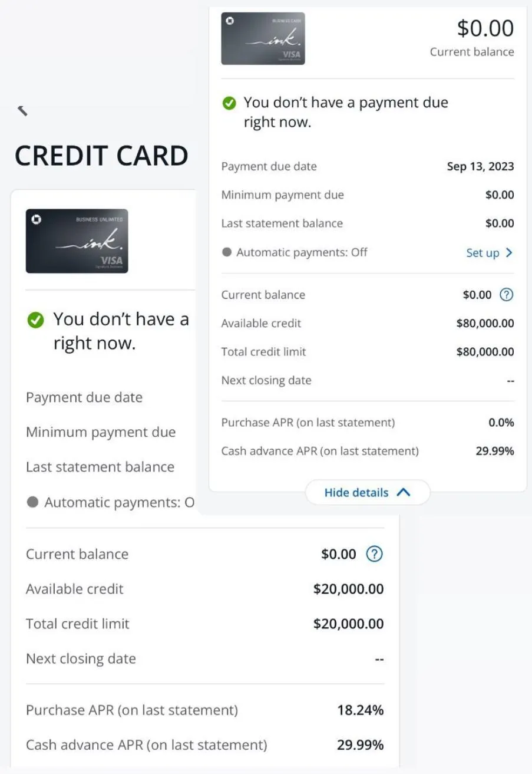Click the Ink Business Unlimited card image
Viewport: 532px width, 774px height.
click(77, 241)
